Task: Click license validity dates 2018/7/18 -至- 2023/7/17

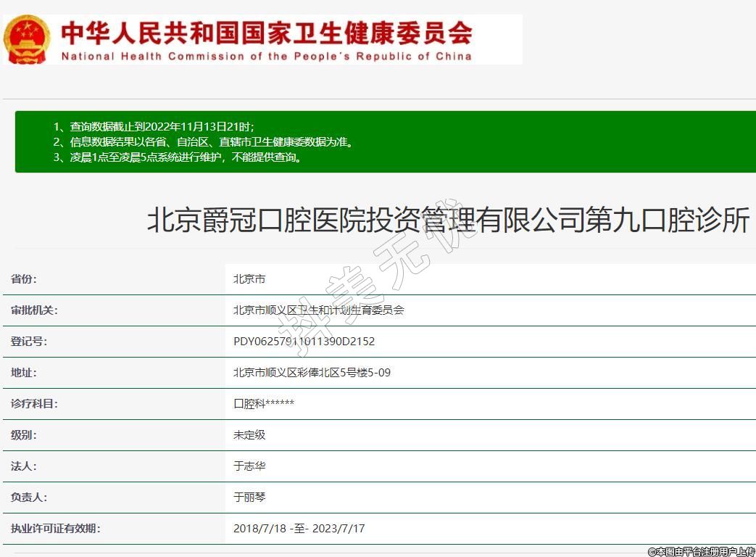Action: [x=299, y=529]
